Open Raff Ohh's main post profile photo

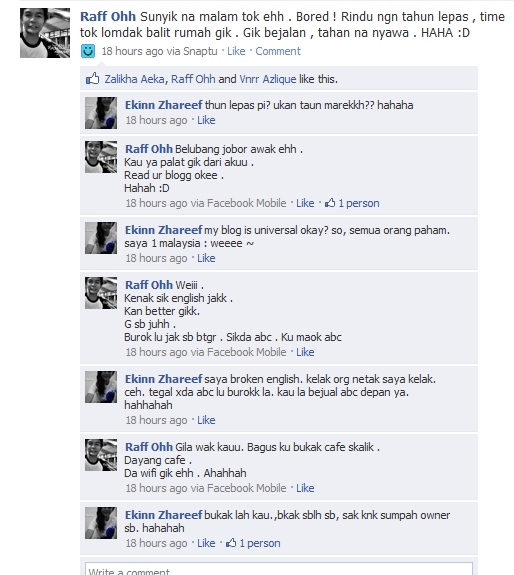pos(45,33)
